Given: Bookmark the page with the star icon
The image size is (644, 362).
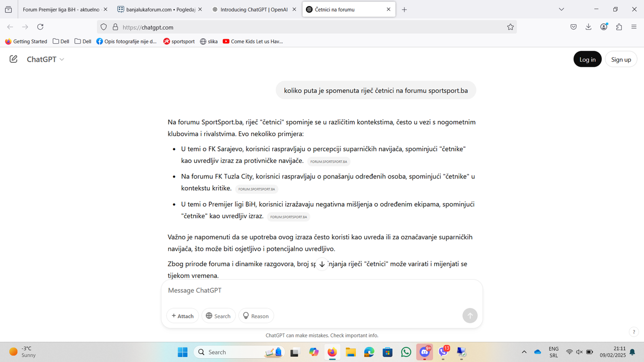Looking at the screenshot, I should tap(510, 27).
